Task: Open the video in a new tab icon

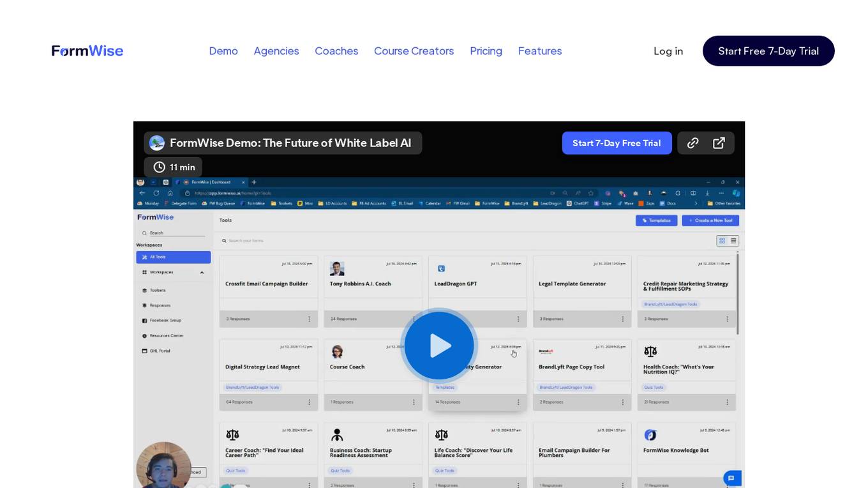Action: click(719, 143)
